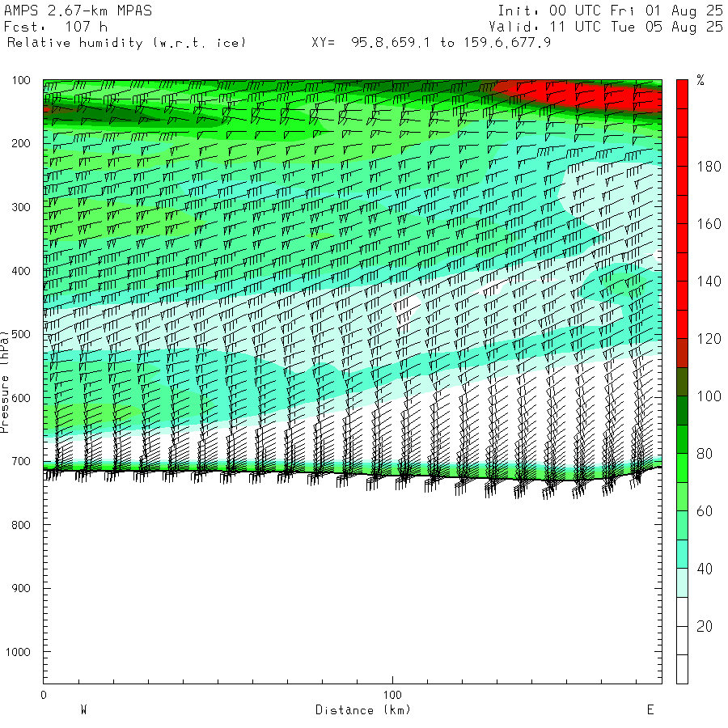Click the 'Pressure (hPa)' axis title

point(5,382)
